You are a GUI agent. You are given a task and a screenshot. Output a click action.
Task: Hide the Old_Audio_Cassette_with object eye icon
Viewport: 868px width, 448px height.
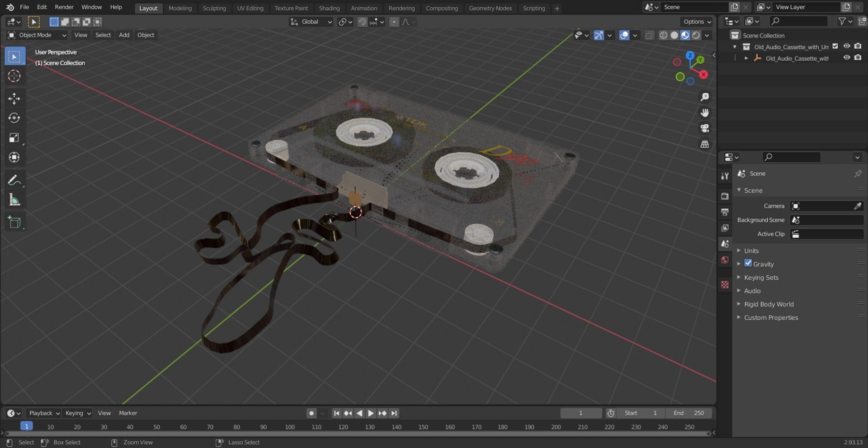847,57
